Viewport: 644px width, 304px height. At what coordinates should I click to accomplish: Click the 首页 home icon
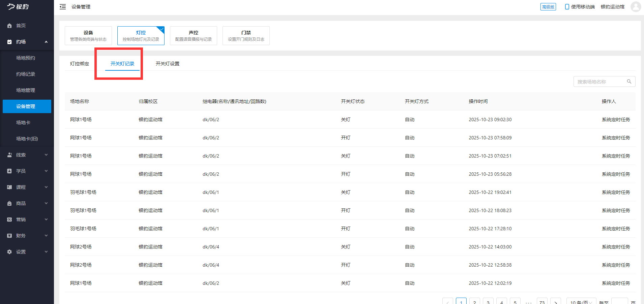coord(9,26)
